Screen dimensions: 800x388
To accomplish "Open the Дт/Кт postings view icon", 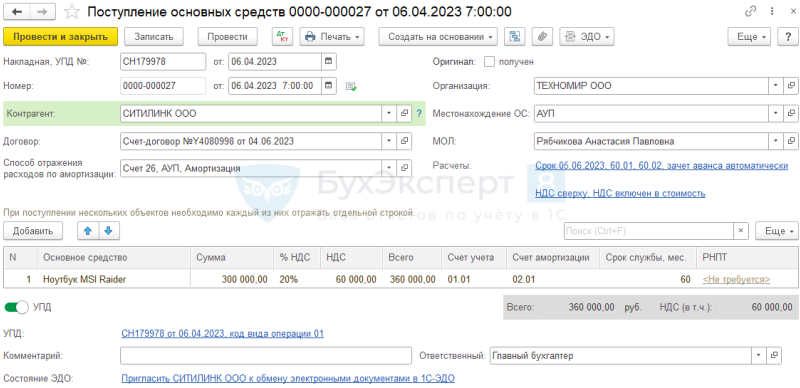I will click(x=281, y=37).
